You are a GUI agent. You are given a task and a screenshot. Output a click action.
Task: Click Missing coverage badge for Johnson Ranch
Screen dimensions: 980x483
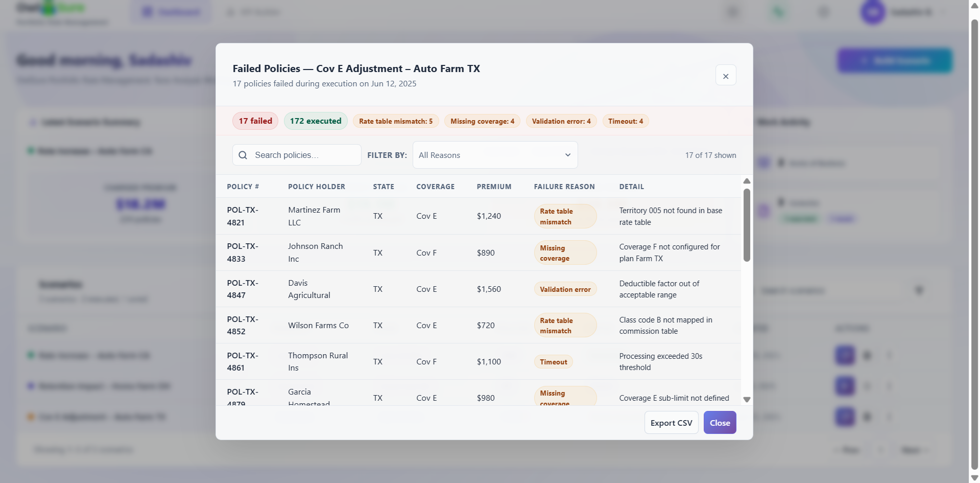[565, 253]
